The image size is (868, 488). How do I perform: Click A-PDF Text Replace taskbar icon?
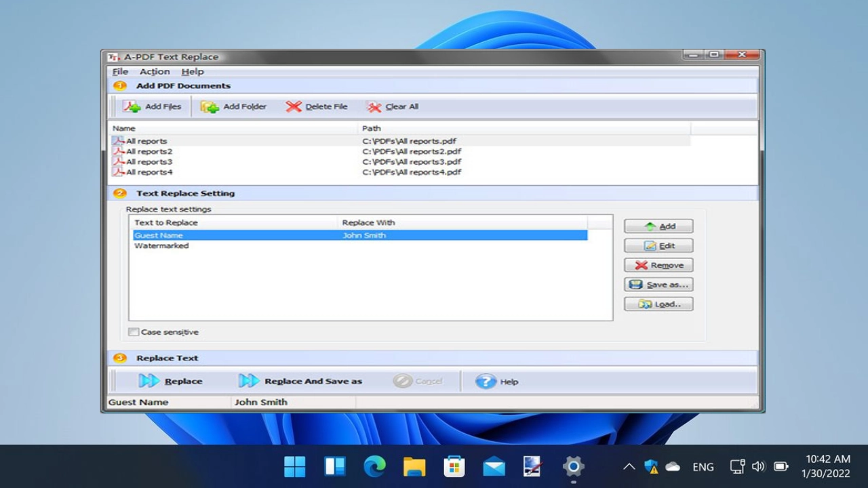click(x=534, y=466)
